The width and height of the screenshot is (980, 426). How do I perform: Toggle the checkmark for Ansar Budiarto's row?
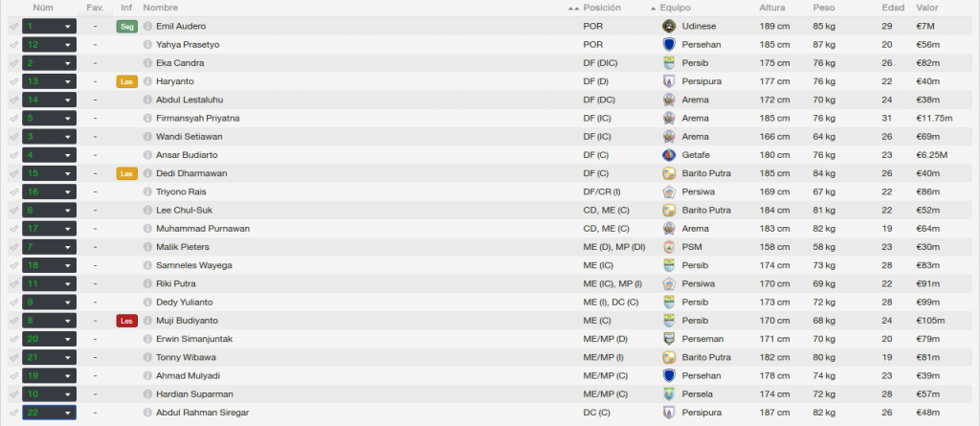[13, 155]
